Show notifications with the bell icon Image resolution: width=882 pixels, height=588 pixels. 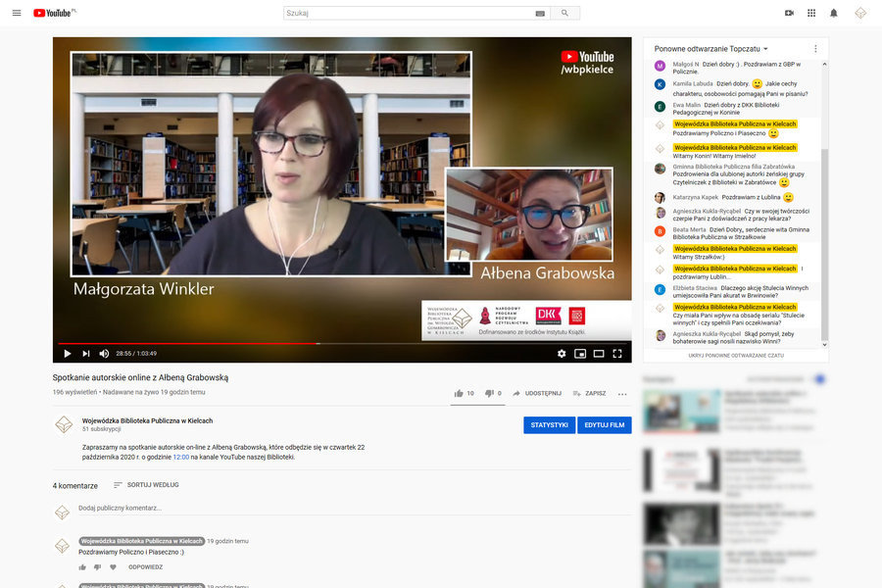coord(834,13)
